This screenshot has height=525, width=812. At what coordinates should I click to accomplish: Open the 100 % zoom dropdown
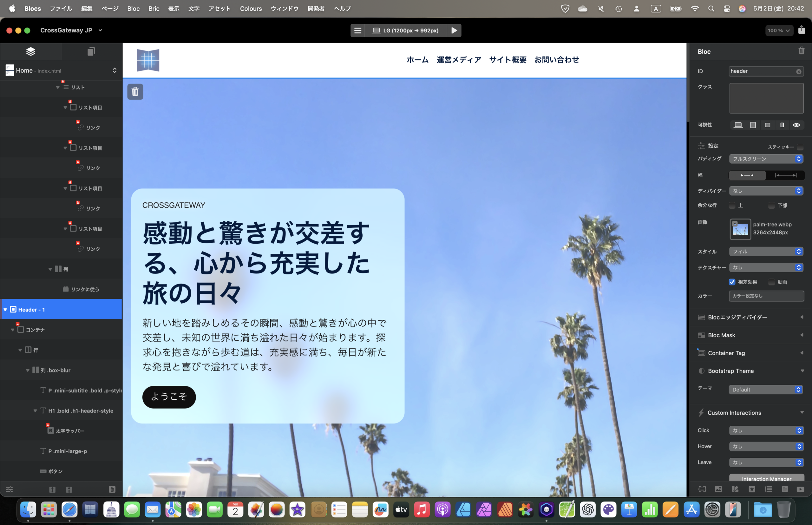779,30
